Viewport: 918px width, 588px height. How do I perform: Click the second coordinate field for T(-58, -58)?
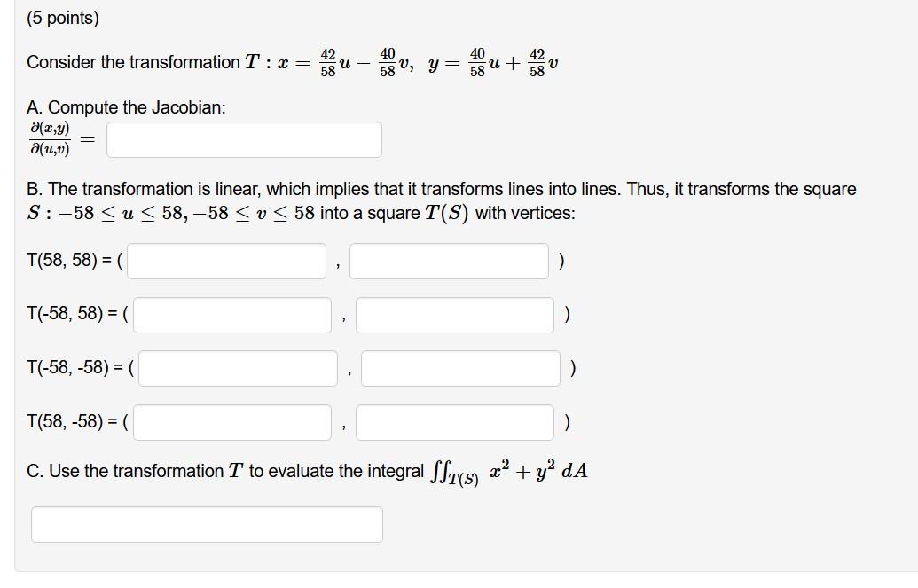click(459, 368)
